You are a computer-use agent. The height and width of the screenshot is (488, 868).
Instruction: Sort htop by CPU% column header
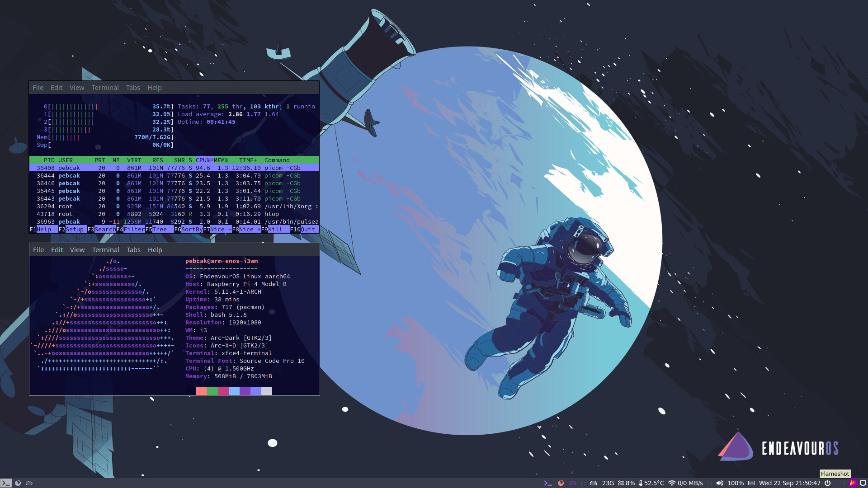[x=205, y=160]
